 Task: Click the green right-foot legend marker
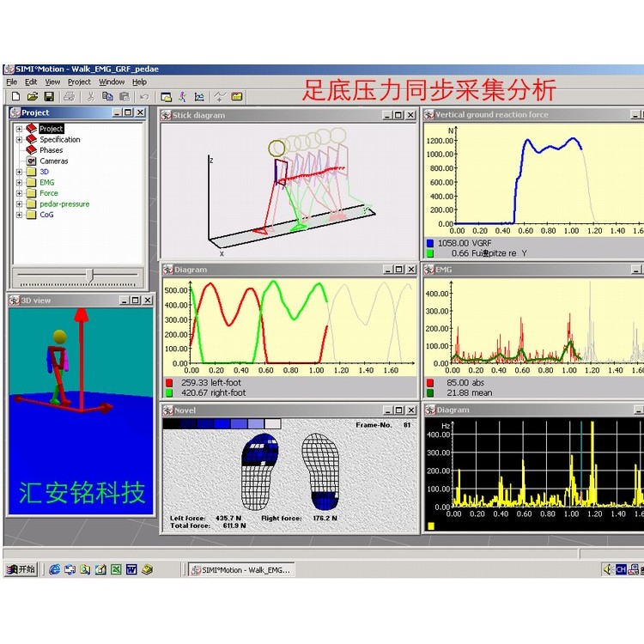click(169, 393)
